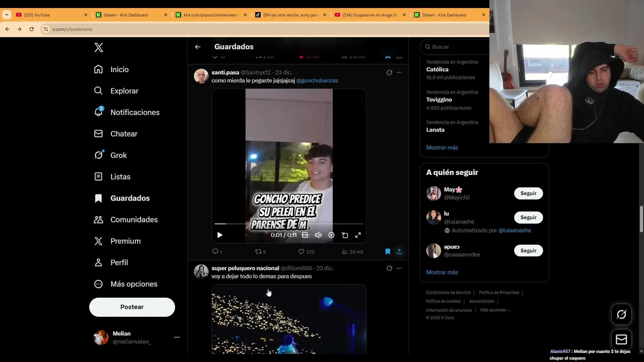Click Mostrar más under A quién seguir
Image resolution: width=644 pixels, height=362 pixels.
pyautogui.click(x=442, y=272)
